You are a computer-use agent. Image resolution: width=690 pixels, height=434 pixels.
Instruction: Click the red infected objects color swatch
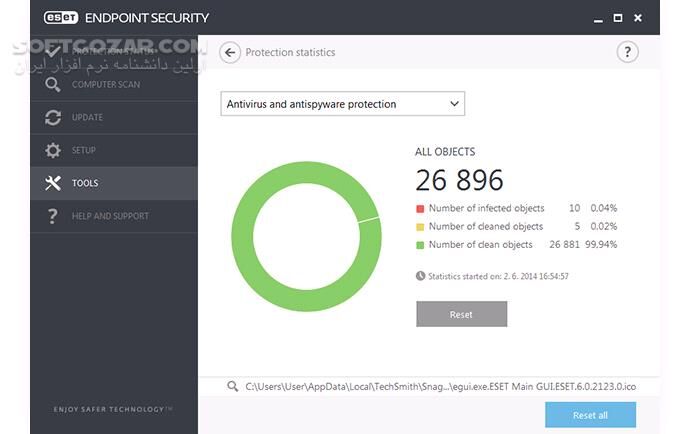click(420, 209)
